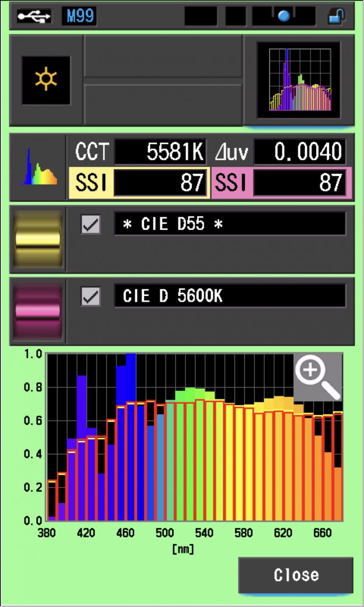Image resolution: width=364 pixels, height=607 pixels.
Task: Select the yellow reference light roller
Action: (x=38, y=239)
